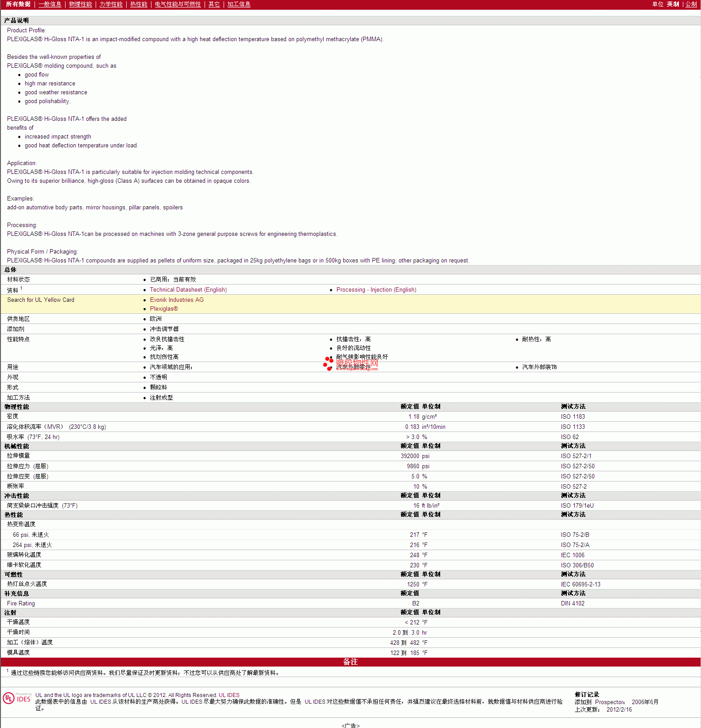Open the 热性能 tab in the top bar
The width and height of the screenshot is (701, 728).
[139, 4]
